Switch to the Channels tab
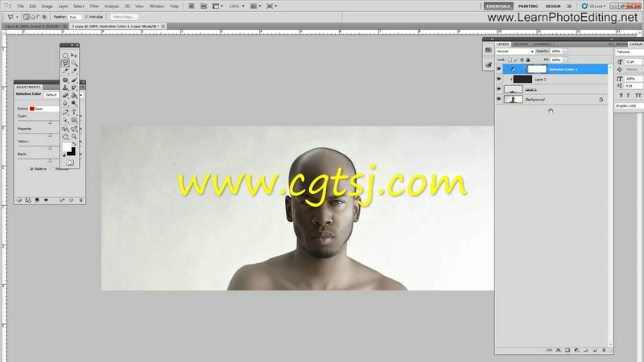644x362 pixels. 542,44
